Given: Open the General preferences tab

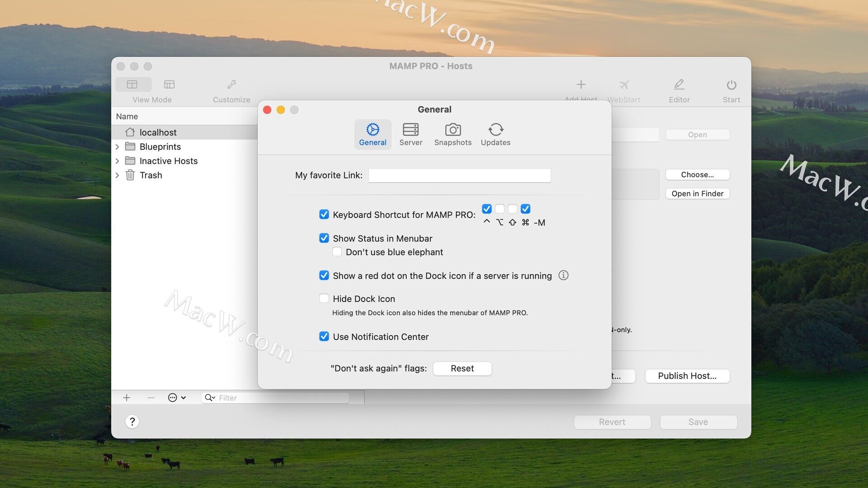Looking at the screenshot, I should (373, 134).
